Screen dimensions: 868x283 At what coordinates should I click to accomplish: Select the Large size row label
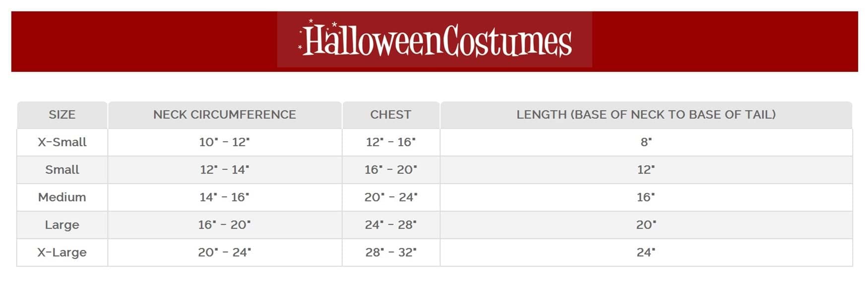point(62,225)
